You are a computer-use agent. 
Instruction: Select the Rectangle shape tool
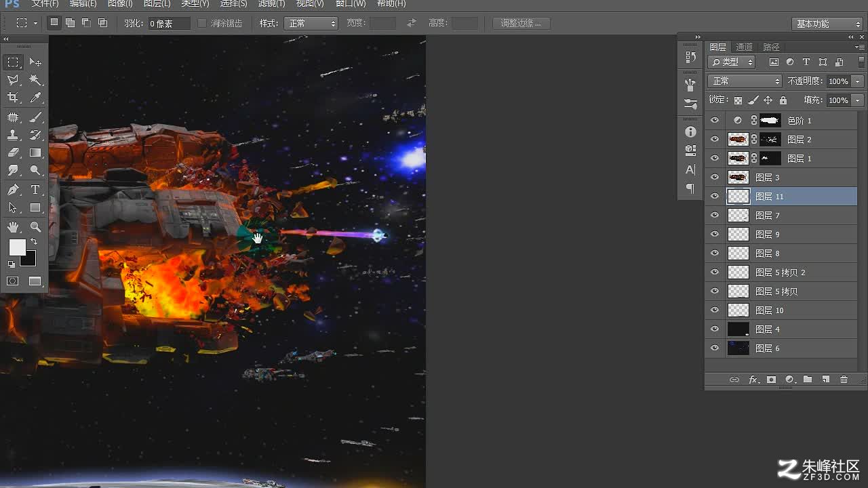[35, 208]
